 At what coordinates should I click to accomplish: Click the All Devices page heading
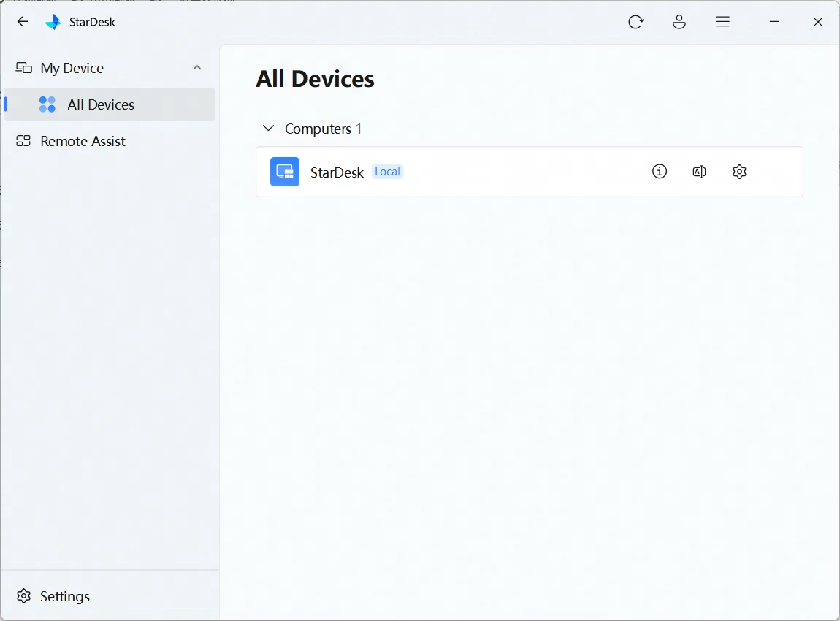[x=315, y=79]
